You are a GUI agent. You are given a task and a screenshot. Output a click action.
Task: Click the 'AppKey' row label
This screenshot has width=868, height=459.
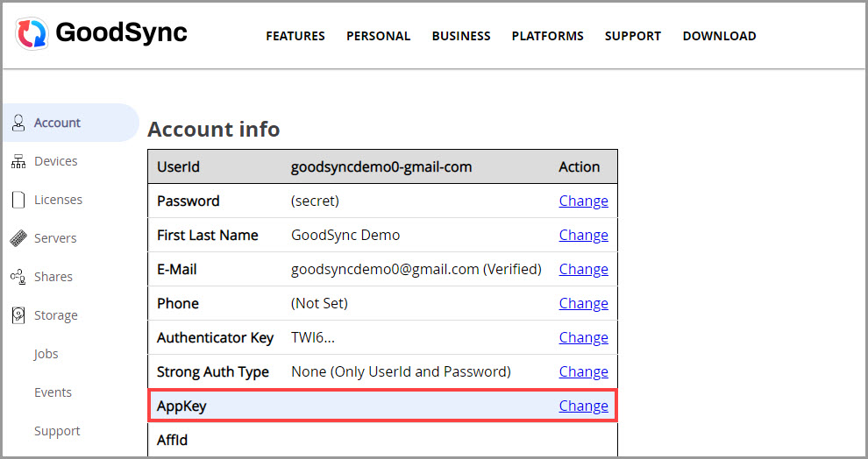coord(181,406)
